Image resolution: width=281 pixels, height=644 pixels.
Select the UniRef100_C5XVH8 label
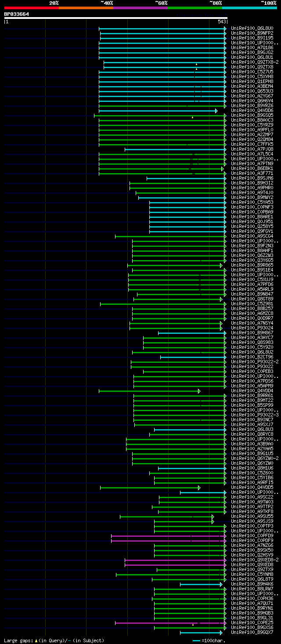point(252,77)
